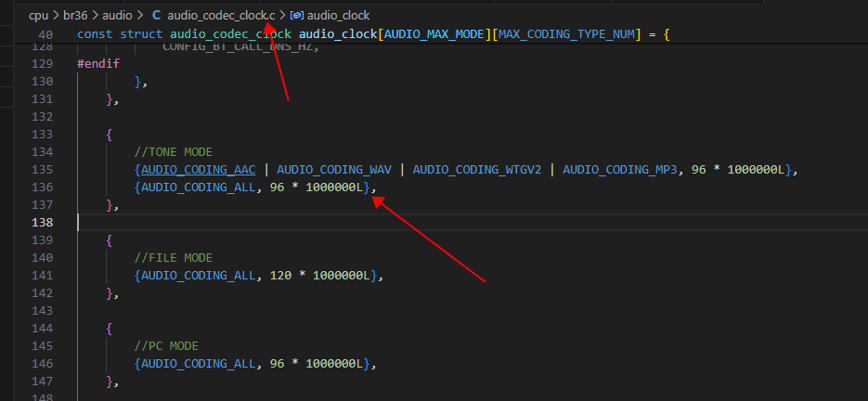Select line number 144
This screenshot has height=401, width=868.
(42, 329)
